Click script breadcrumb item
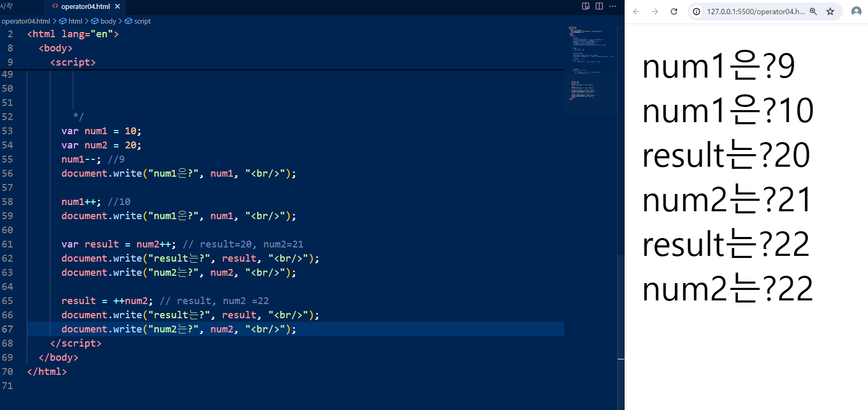This screenshot has height=410, width=868. 137,21
